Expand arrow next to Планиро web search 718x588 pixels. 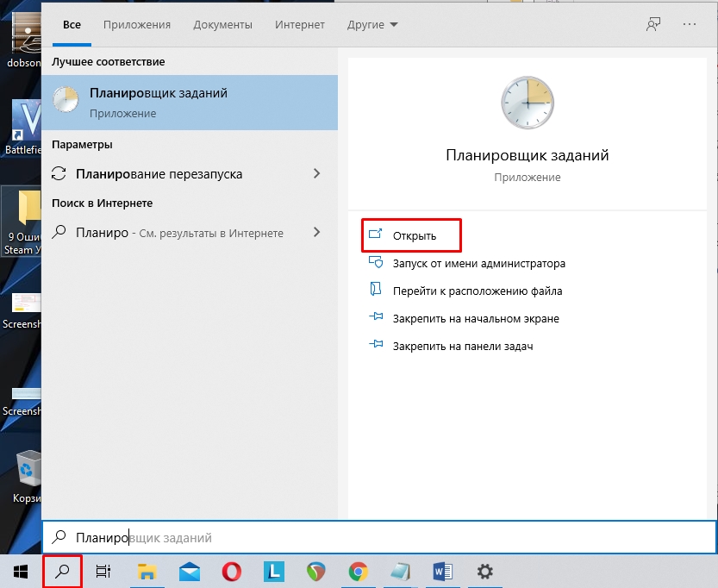click(x=316, y=233)
